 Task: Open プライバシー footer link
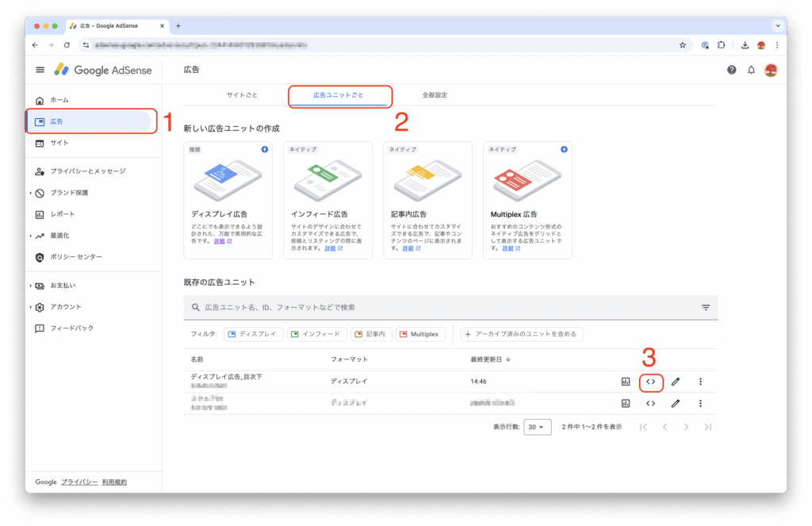(79, 482)
